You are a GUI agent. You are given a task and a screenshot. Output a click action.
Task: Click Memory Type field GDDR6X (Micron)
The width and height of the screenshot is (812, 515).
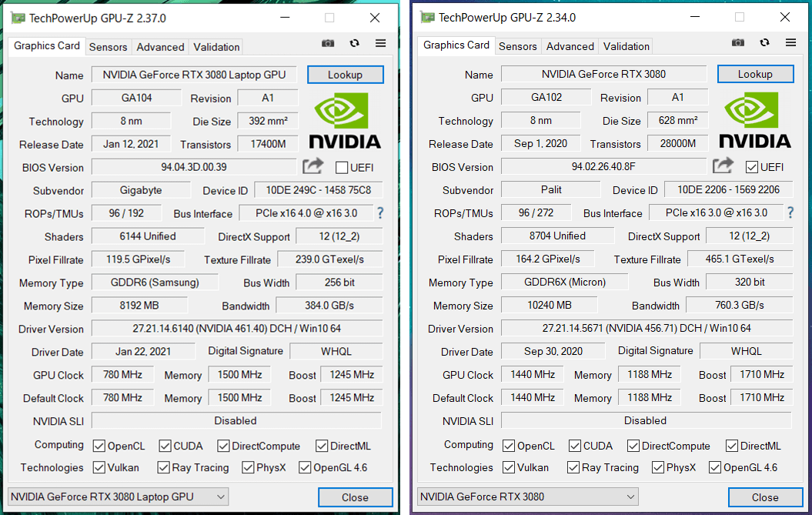point(564,282)
